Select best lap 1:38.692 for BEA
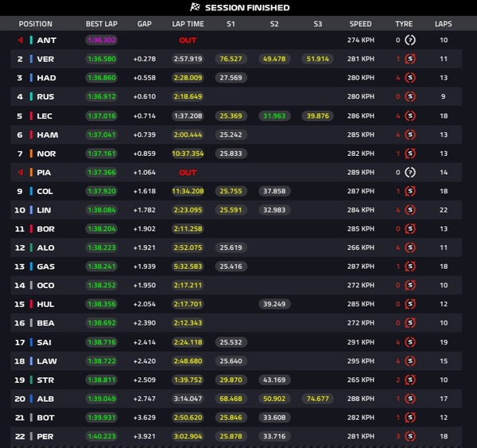 click(102, 323)
